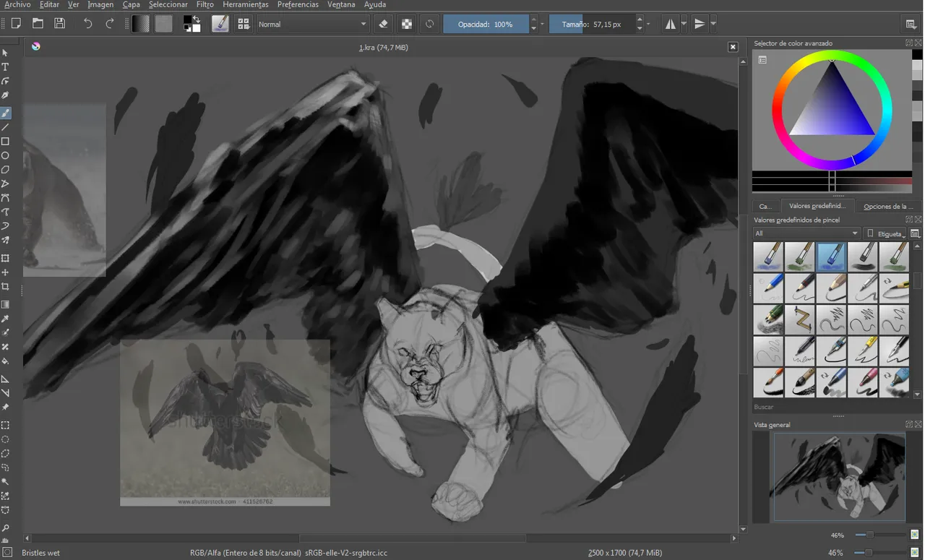
Task: Switch to Valores predefinid... tab
Action: click(817, 206)
